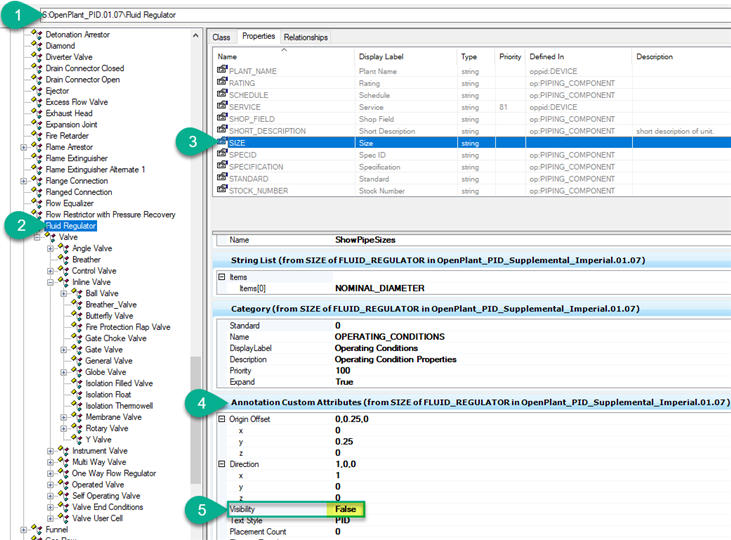Viewport: 731px width, 540px height.
Task: Select the SIZE property row
Action: 472,143
